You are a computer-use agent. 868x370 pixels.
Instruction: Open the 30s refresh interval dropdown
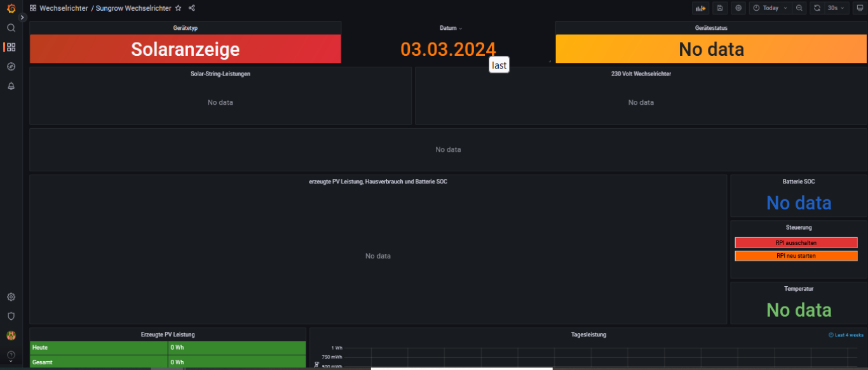836,8
